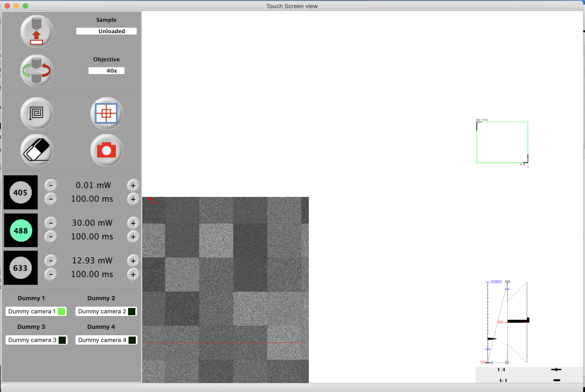Click the blue-framed recenter crosshair icon
This screenshot has height=392, width=585.
click(107, 113)
